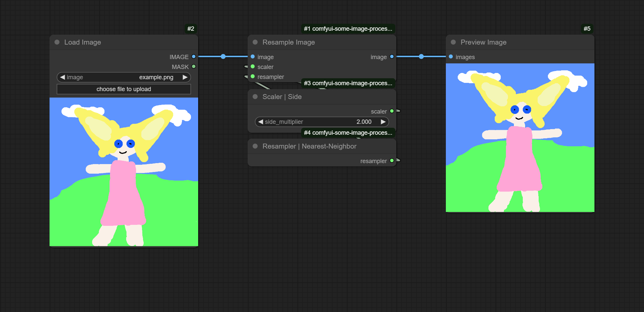644x312 pixels.
Task: Click the #5 badge above Preview Image
Action: pyautogui.click(x=587, y=29)
